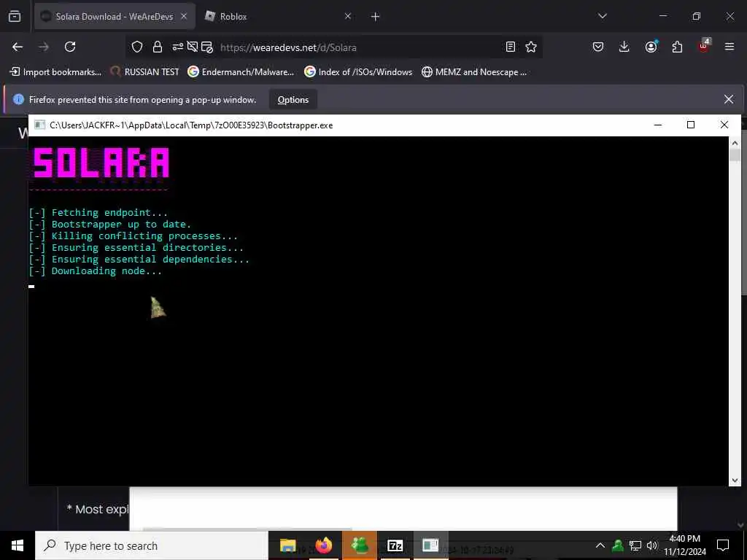Screen dimensions: 747x560
Task: Open the Firefox account icon
Action: (x=651, y=47)
